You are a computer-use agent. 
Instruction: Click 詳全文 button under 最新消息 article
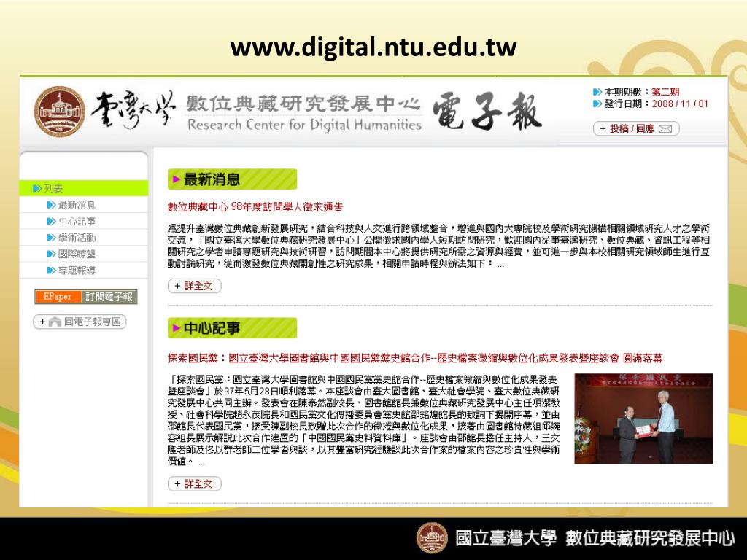[194, 286]
